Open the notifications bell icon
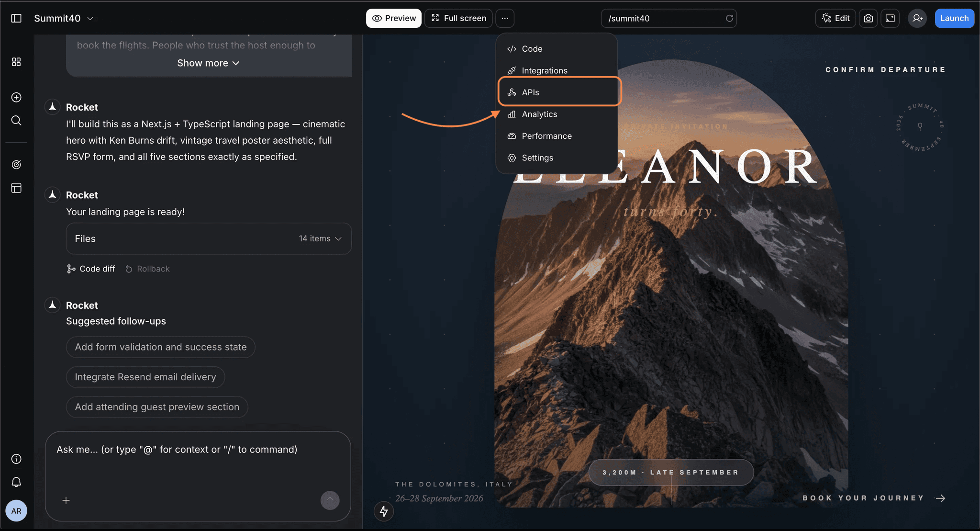The width and height of the screenshot is (980, 531). click(16, 482)
